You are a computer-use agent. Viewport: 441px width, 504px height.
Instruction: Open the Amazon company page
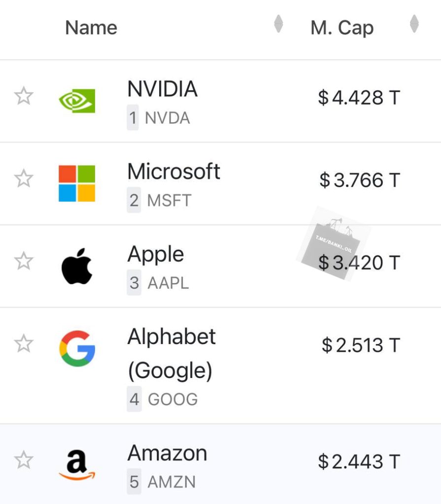coord(167,453)
